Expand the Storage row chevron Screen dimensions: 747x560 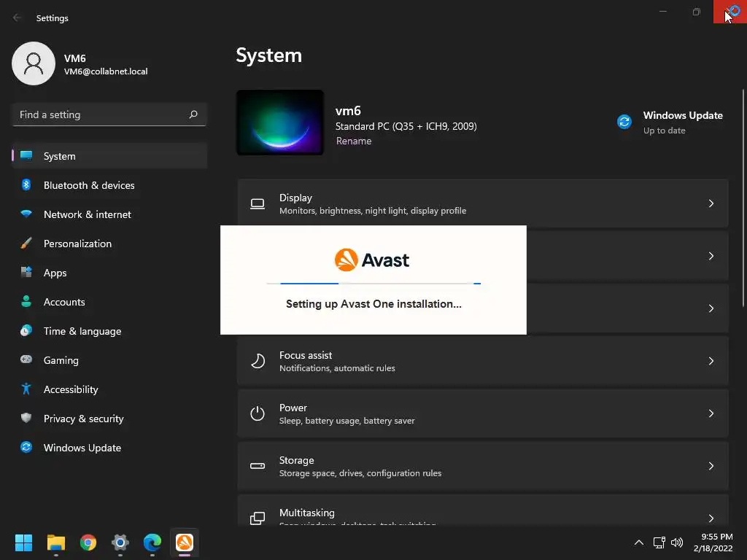(711, 466)
